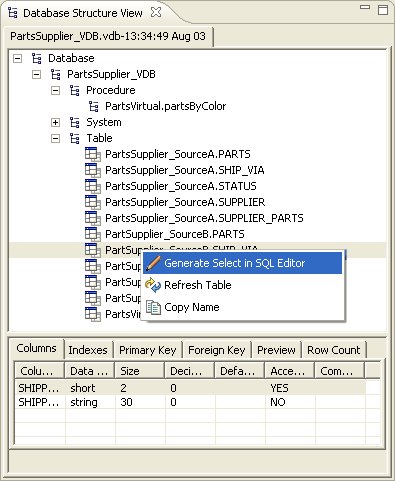This screenshot has height=481, width=395.
Task: Click the Database node icon
Action: (x=36, y=58)
